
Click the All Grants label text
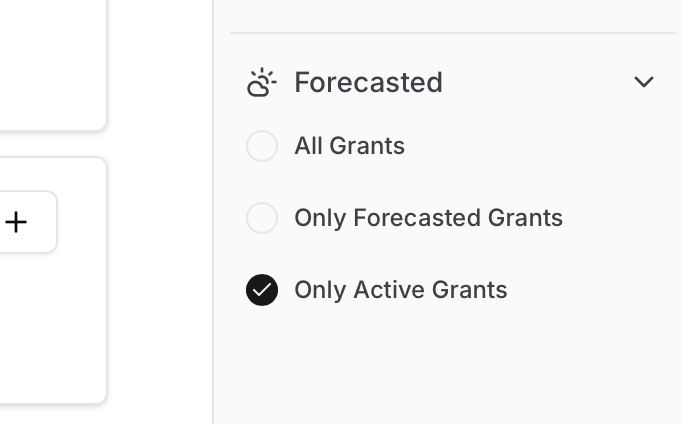pos(349,146)
